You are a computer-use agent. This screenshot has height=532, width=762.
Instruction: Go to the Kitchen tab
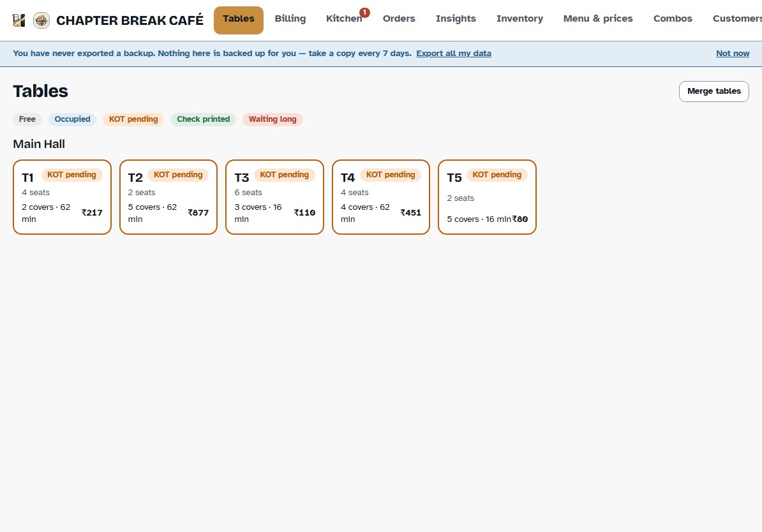coord(344,19)
